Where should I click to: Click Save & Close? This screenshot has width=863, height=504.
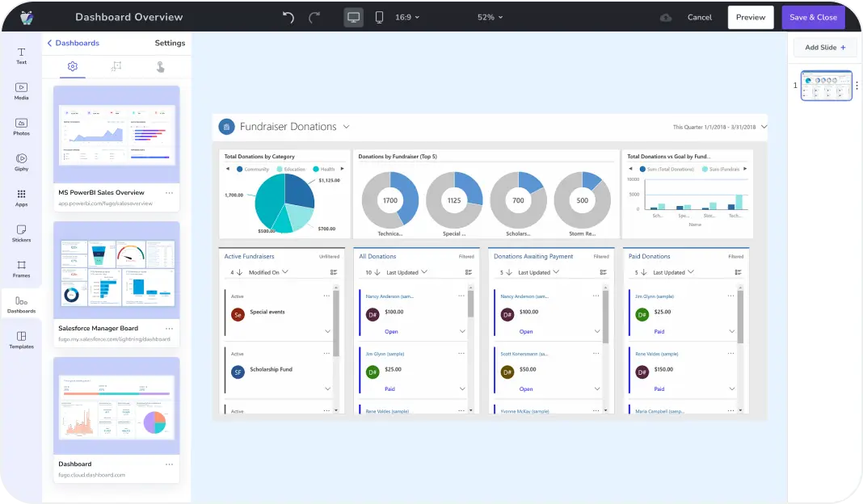(x=813, y=18)
